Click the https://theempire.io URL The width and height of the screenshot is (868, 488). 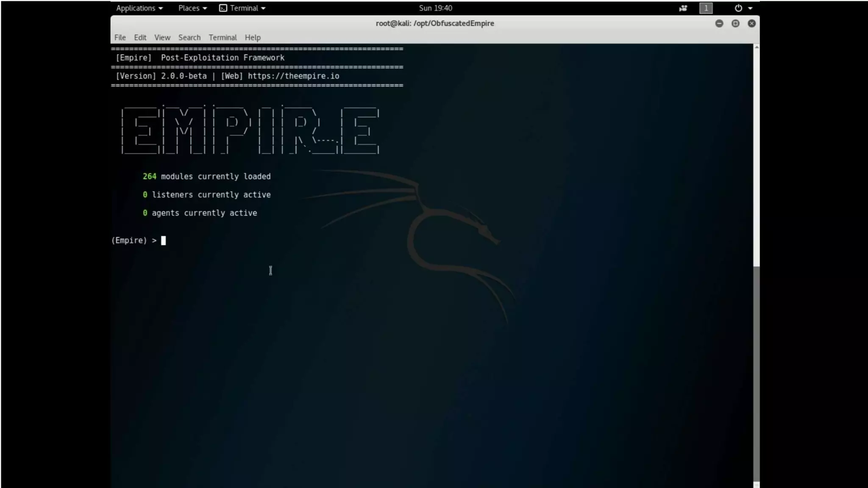[x=293, y=76]
